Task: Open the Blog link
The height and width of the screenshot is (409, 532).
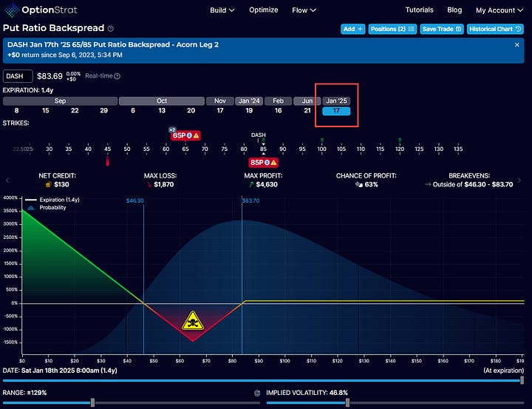Action: (454, 10)
